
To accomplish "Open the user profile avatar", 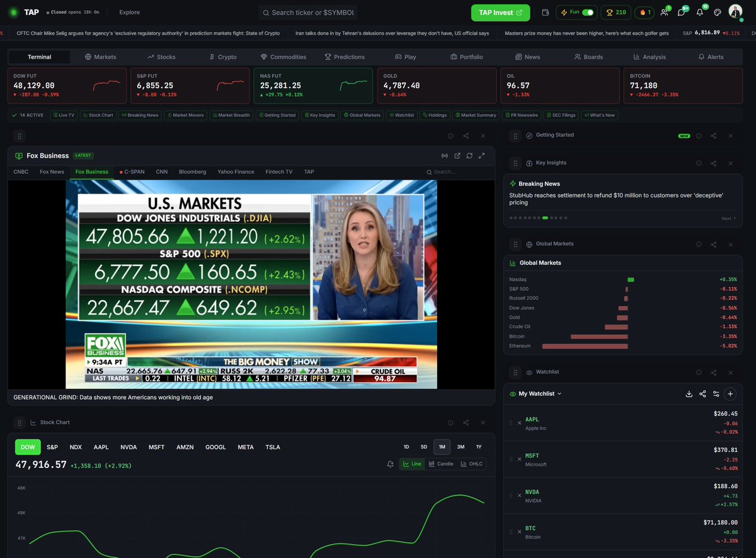I will [x=735, y=12].
